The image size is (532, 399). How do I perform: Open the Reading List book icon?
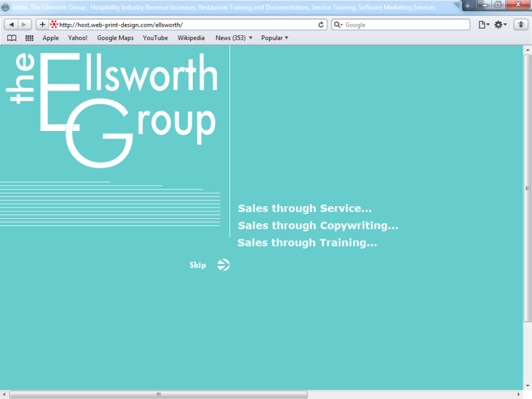(12, 38)
